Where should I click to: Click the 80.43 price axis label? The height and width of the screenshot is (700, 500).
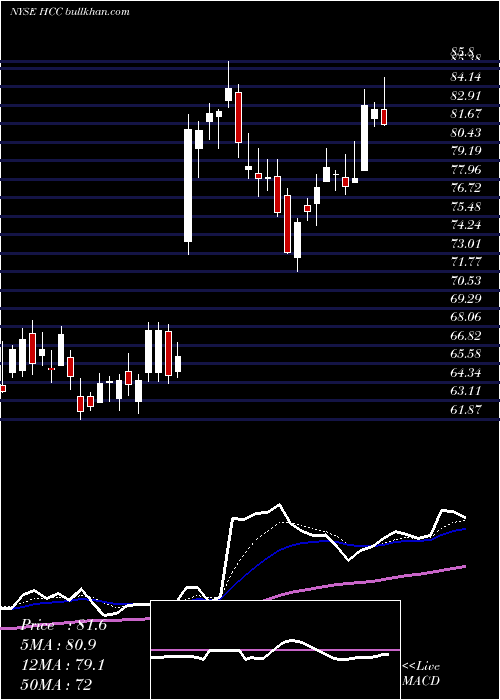tap(466, 133)
